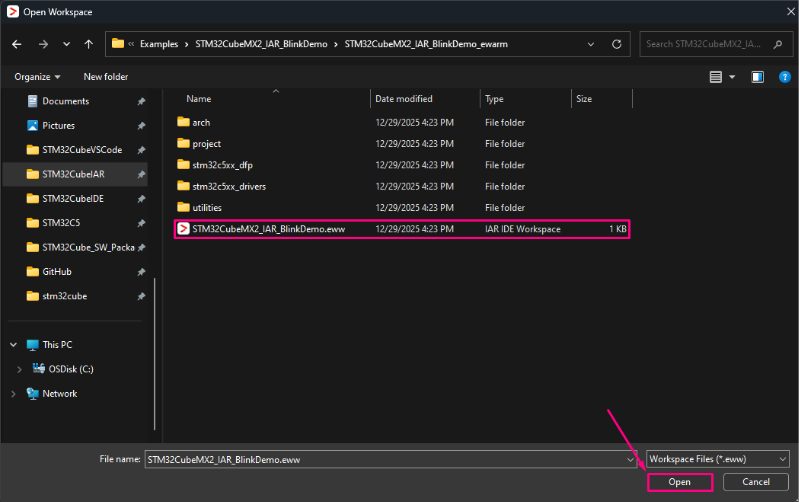
Task: Click the IAR workspace file icon
Action: tap(183, 229)
